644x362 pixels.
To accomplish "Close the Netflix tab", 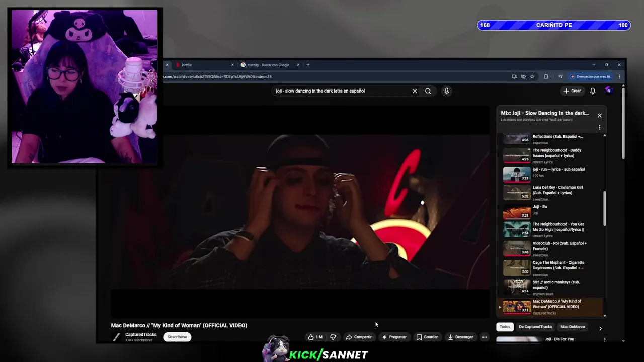I will [232, 65].
